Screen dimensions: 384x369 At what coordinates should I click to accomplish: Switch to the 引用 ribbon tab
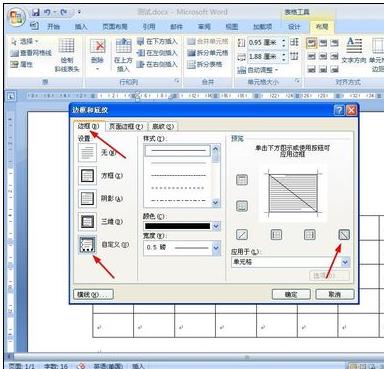click(x=149, y=27)
